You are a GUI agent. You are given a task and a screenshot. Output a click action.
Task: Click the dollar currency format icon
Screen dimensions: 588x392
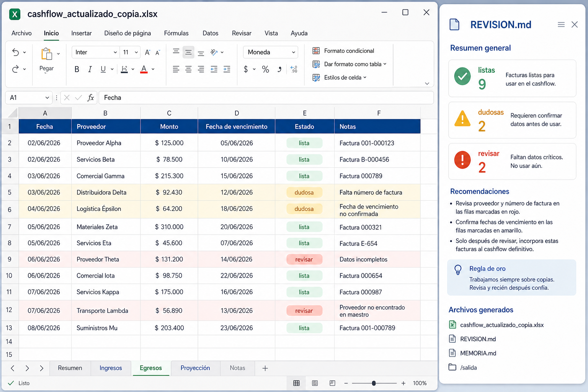click(246, 69)
